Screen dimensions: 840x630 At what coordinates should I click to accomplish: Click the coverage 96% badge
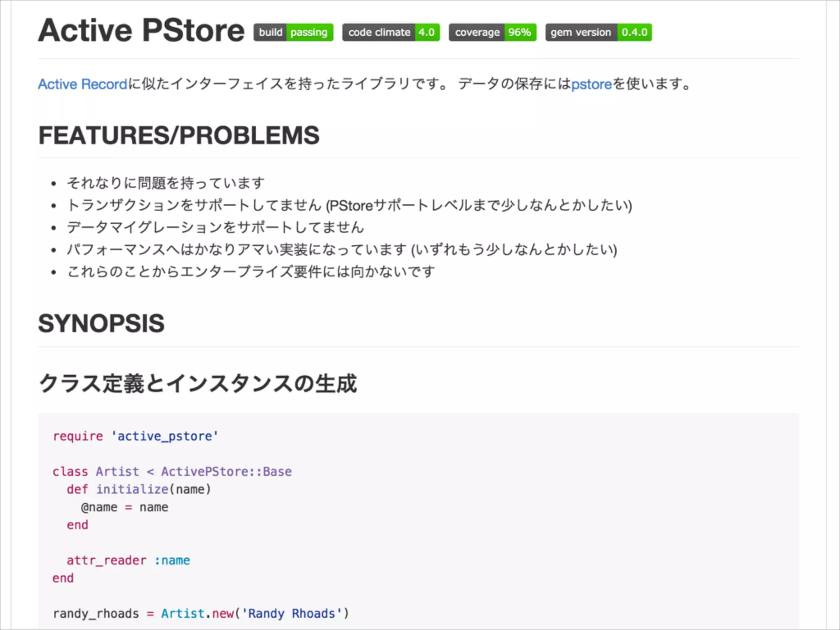pyautogui.click(x=492, y=32)
